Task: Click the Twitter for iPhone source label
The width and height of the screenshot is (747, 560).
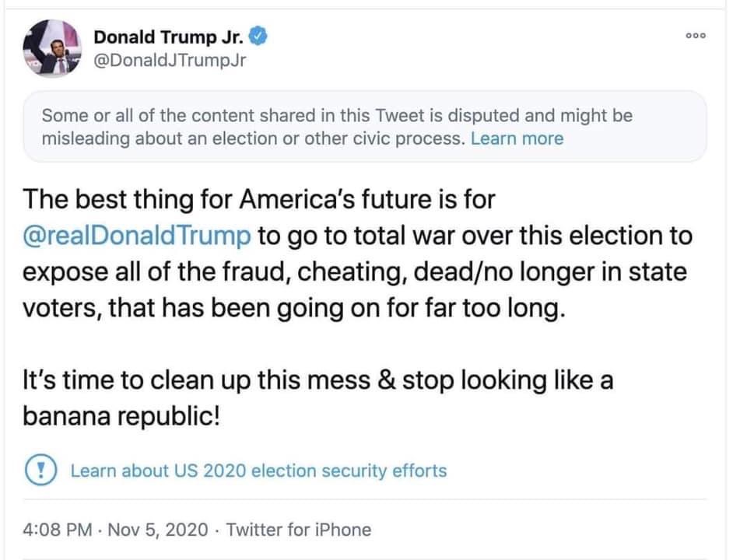Action: 299,530
